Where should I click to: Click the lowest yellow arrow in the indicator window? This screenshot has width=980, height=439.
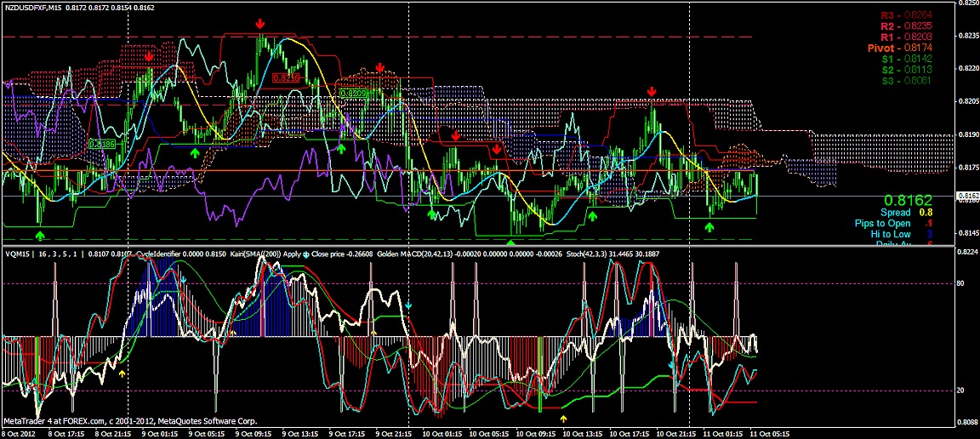coord(563,419)
